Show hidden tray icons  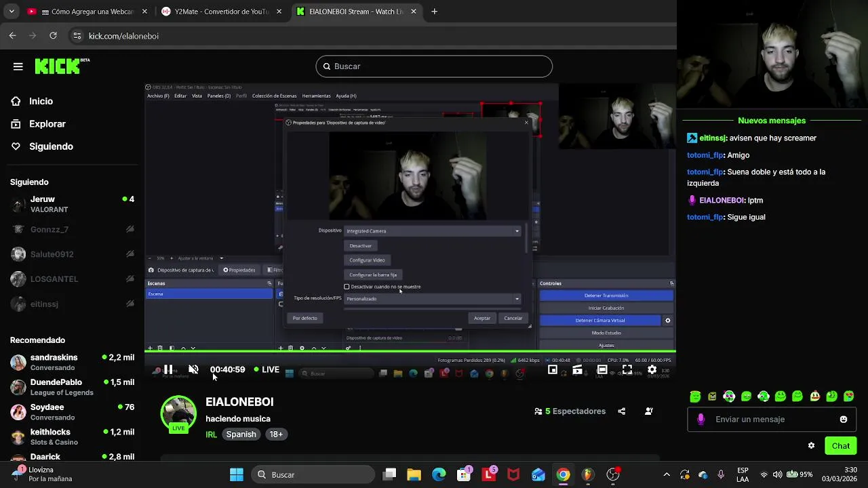667,475
